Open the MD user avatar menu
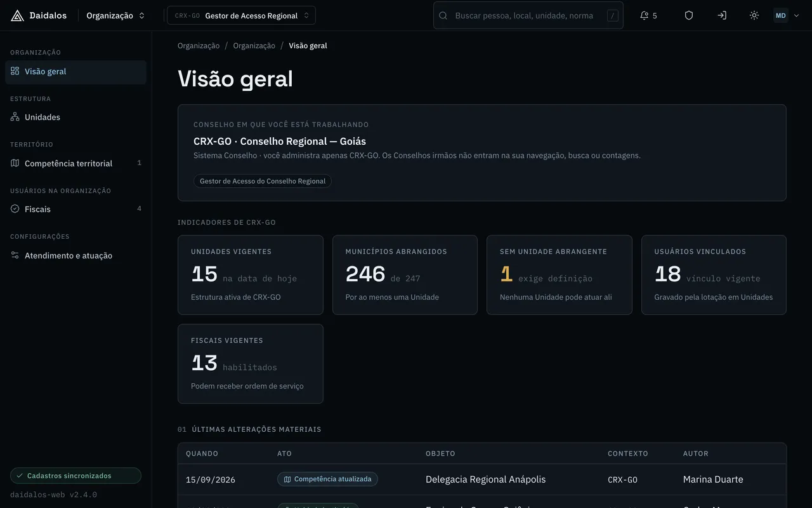 tap(787, 15)
